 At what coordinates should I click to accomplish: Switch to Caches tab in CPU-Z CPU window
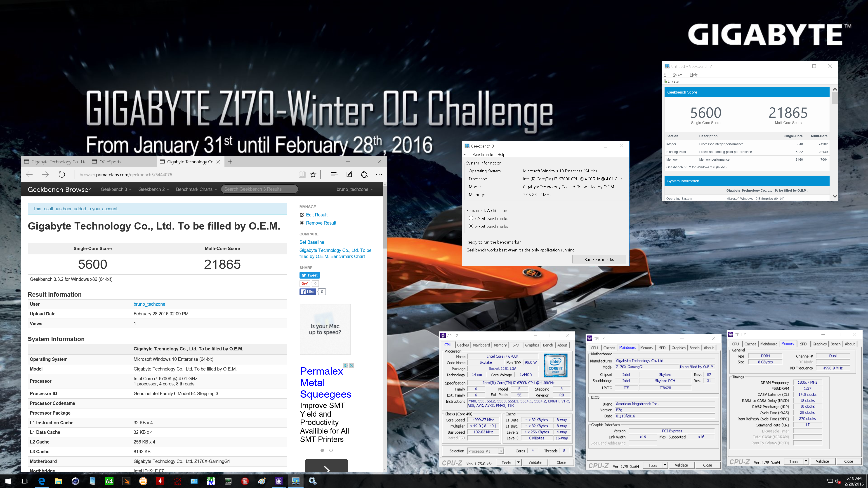463,345
